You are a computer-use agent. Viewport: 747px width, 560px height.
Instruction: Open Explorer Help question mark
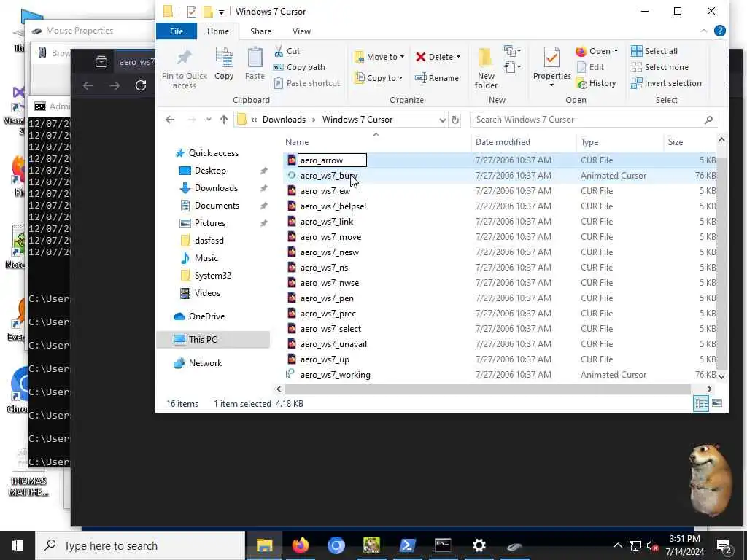[720, 31]
